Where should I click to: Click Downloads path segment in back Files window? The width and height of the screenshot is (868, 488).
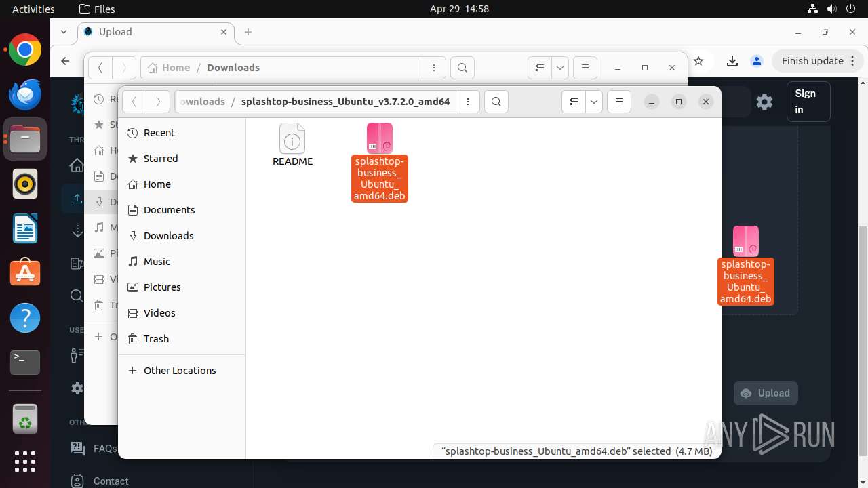tap(233, 68)
